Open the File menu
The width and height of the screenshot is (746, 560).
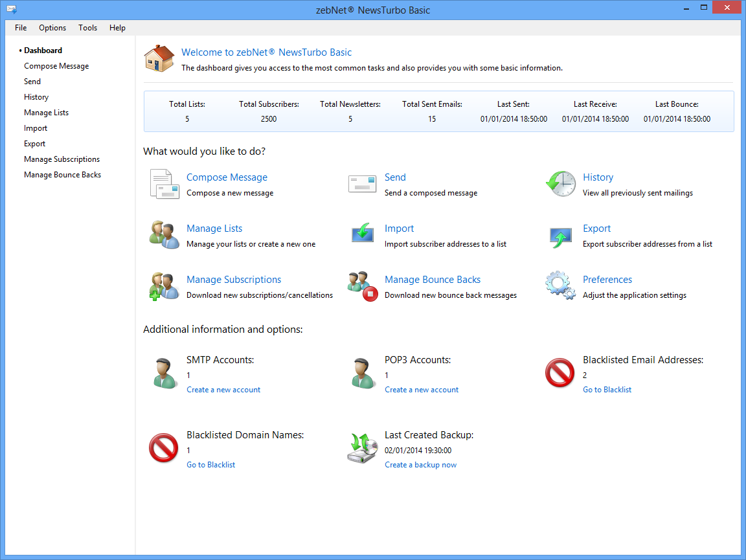point(21,28)
